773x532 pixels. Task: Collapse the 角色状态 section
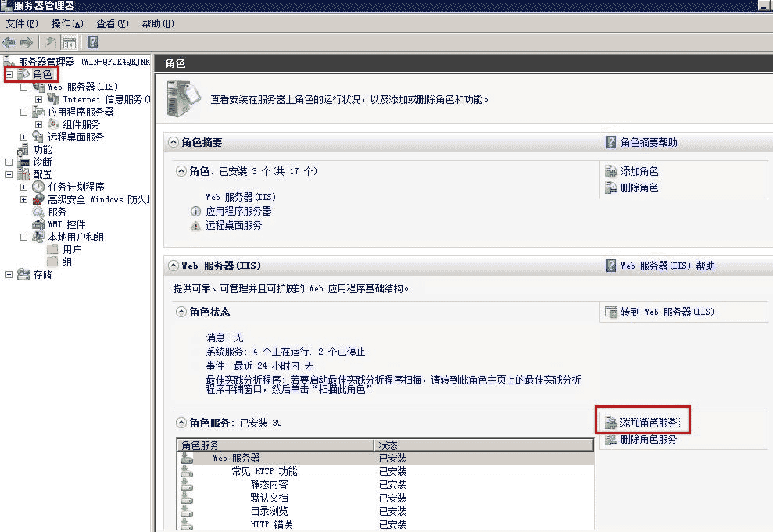pos(179,312)
